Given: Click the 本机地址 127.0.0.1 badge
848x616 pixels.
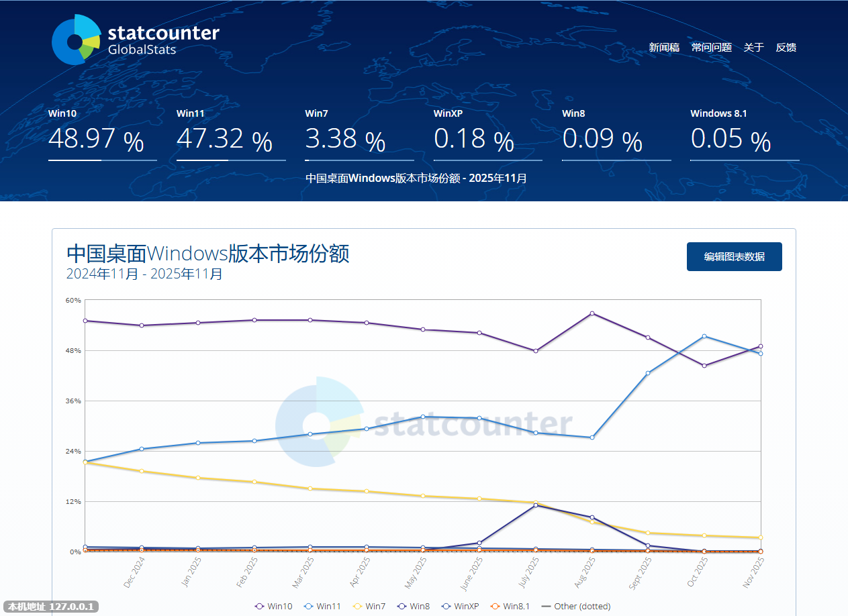Looking at the screenshot, I should pyautogui.click(x=52, y=606).
